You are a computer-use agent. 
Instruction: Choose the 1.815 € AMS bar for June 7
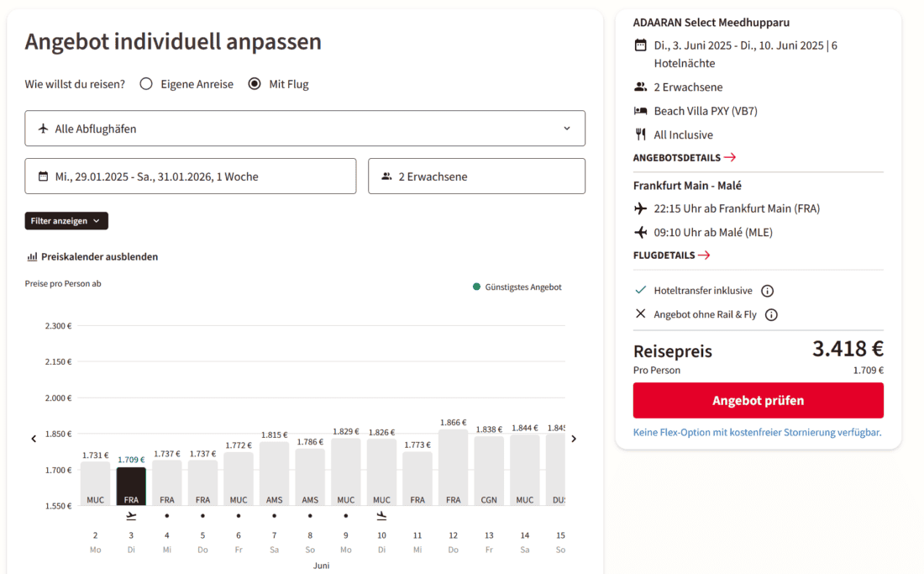point(274,474)
